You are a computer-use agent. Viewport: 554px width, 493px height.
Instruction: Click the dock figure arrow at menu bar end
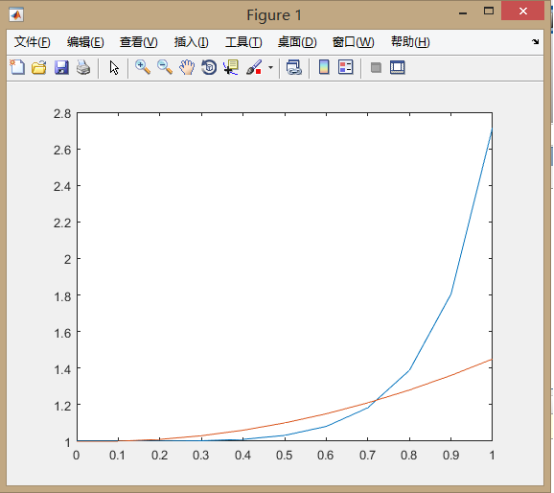[x=535, y=42]
